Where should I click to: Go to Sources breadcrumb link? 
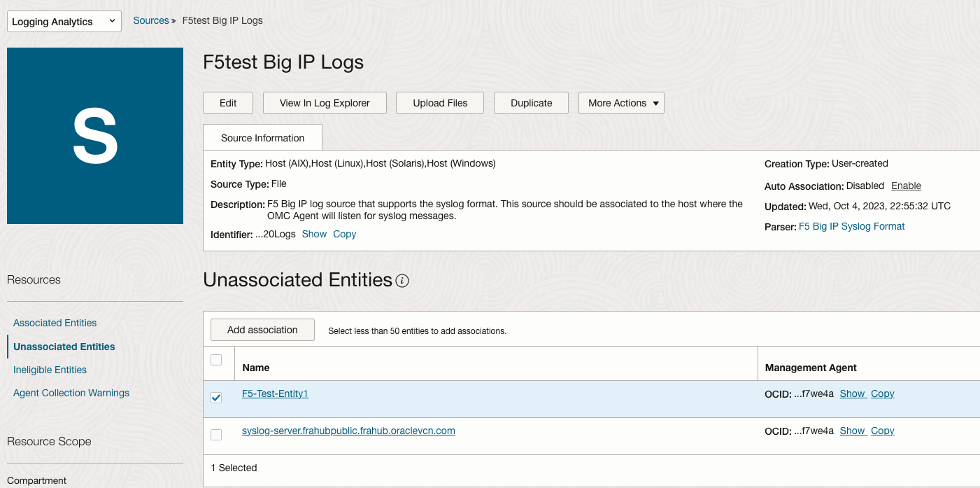(151, 20)
